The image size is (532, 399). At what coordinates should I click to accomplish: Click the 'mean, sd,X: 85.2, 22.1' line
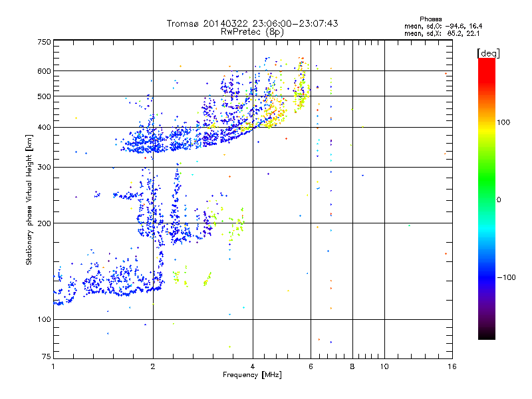pyautogui.click(x=442, y=33)
